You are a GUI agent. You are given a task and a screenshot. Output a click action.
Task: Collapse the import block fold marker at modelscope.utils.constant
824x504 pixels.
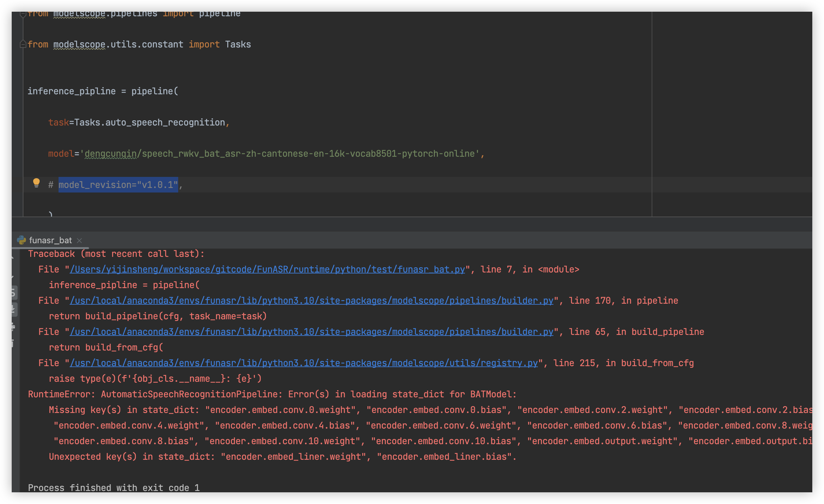click(x=23, y=45)
